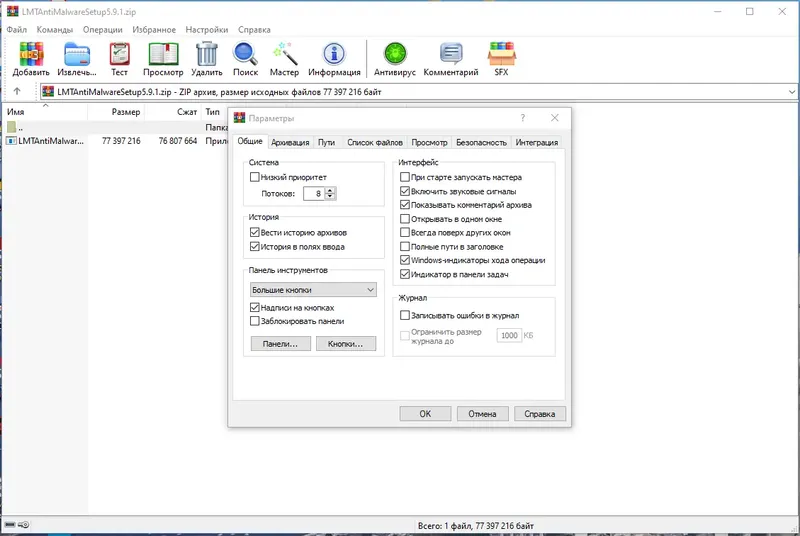Click the key icon in status bar

coord(23,525)
